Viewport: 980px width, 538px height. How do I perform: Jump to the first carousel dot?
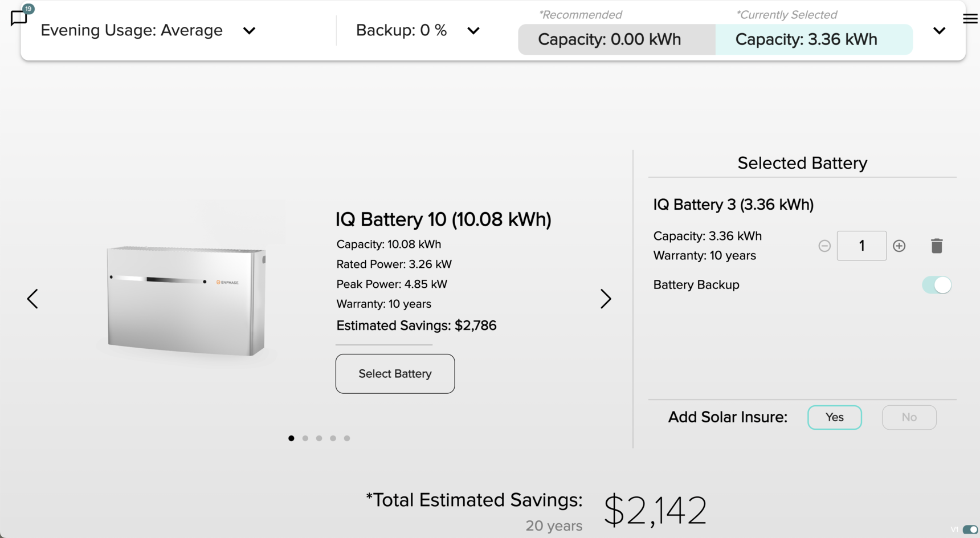coord(291,438)
